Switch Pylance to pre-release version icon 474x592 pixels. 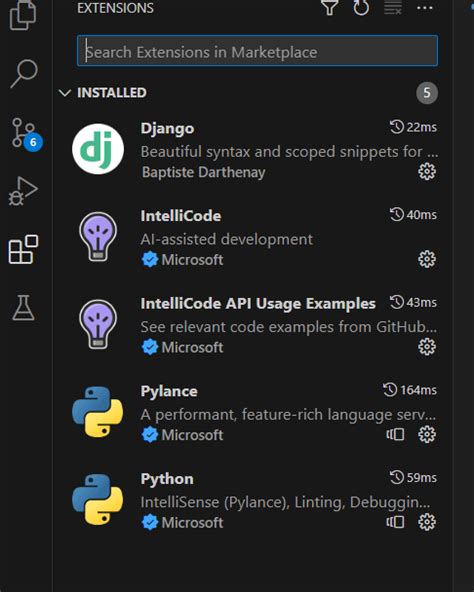point(395,435)
